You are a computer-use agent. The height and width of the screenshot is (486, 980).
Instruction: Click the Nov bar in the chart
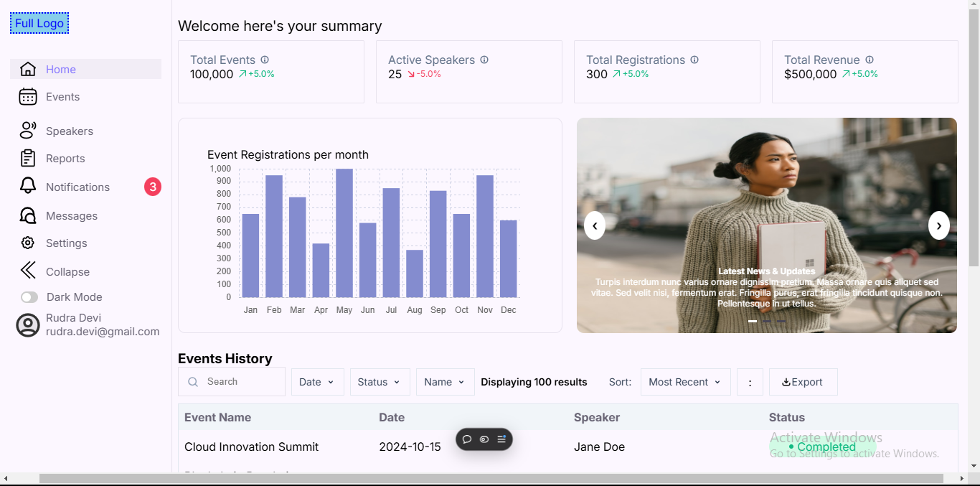tap(485, 236)
